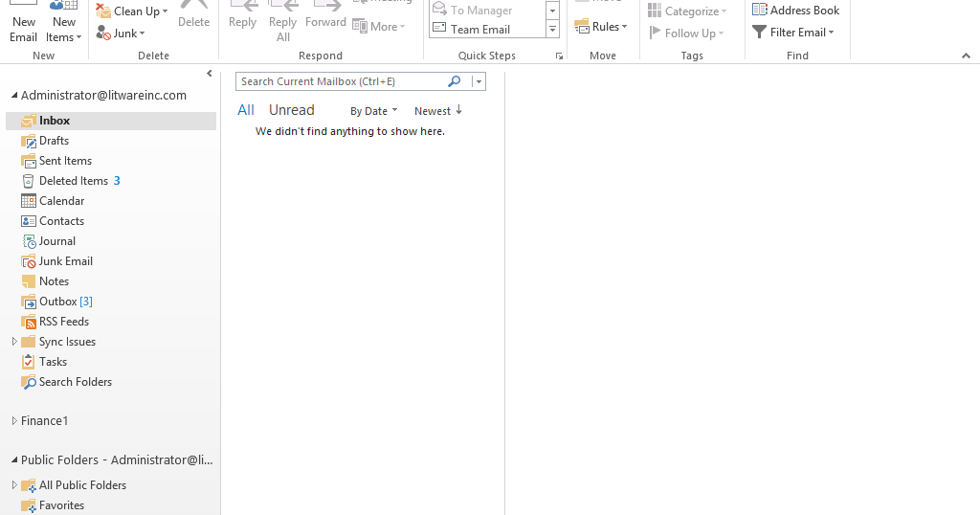The width and height of the screenshot is (980, 515).
Task: Open the Categorize dropdown
Action: [687, 11]
